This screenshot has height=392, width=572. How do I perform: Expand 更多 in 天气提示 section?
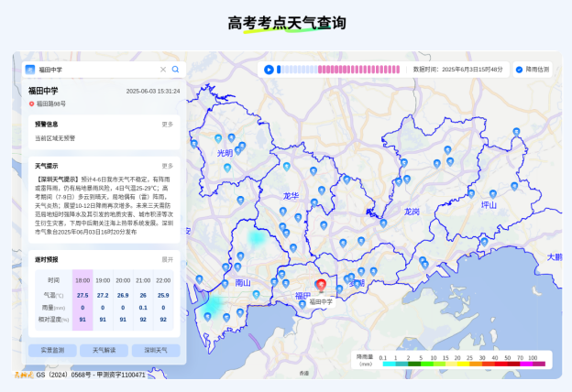click(168, 166)
